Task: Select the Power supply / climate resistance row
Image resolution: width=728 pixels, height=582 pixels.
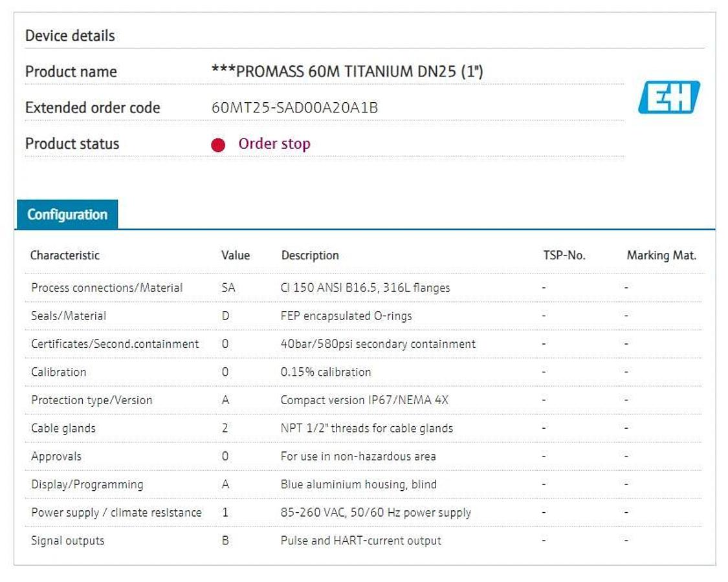Action: click(x=116, y=513)
